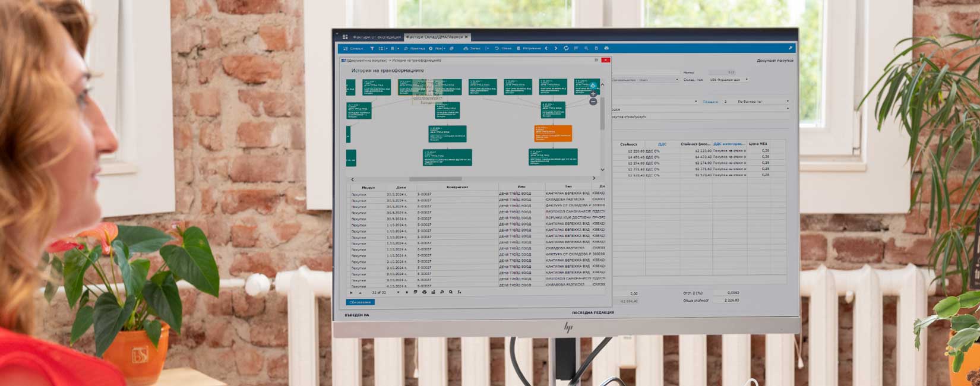This screenshot has height=386, width=980.
Task: Jump to last page in dialog pager
Action: 407,292
